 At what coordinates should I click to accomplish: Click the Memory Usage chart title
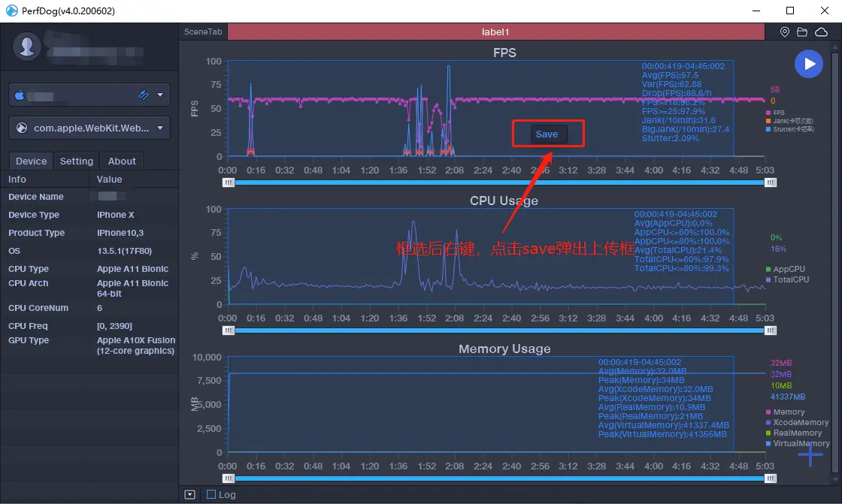pyautogui.click(x=504, y=349)
